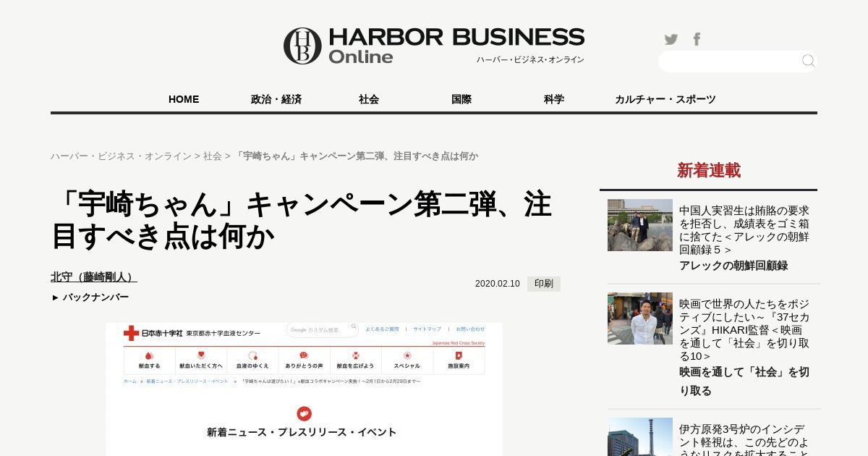Open author 北守（藤崎剛人）link
868x456 pixels.
tap(94, 276)
